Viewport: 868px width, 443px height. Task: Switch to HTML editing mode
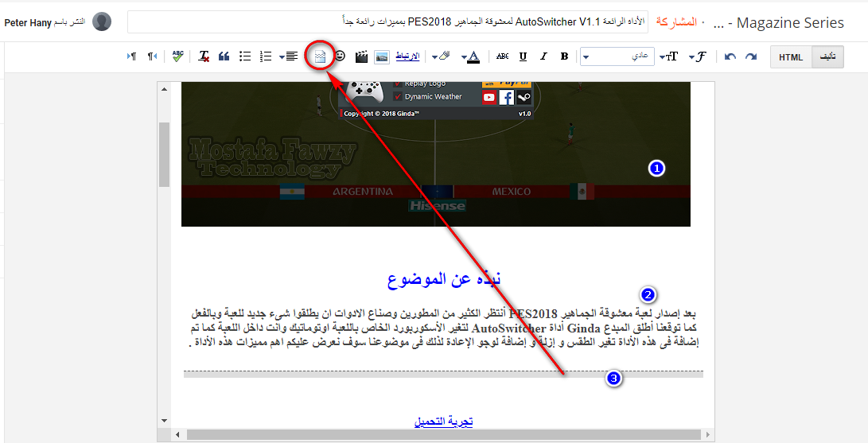click(x=791, y=57)
